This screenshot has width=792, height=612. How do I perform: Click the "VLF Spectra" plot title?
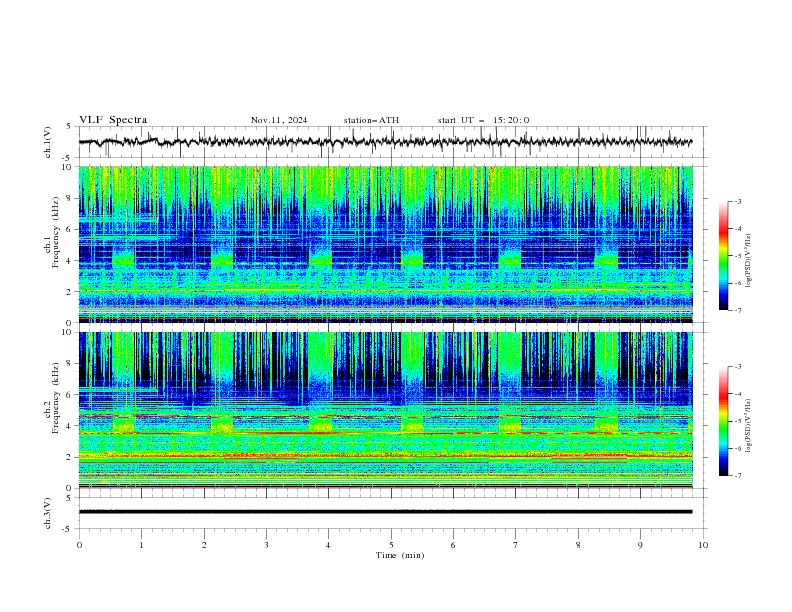(x=113, y=120)
